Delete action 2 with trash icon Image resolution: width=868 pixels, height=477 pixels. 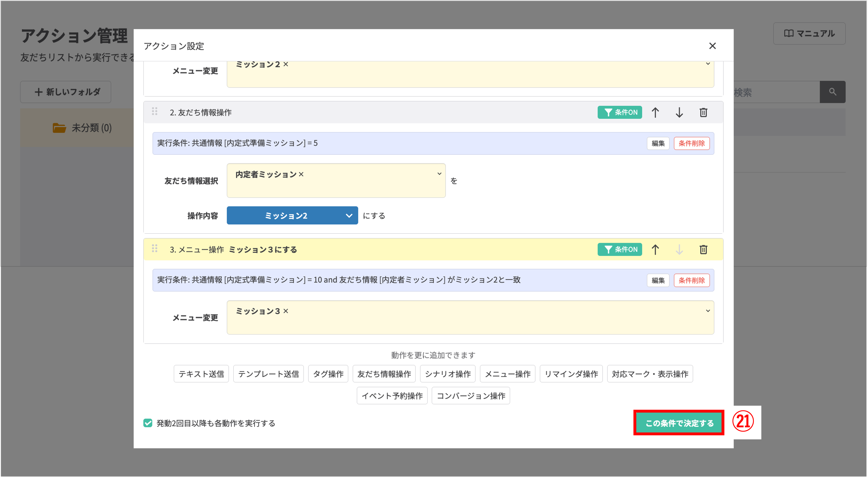(x=703, y=113)
